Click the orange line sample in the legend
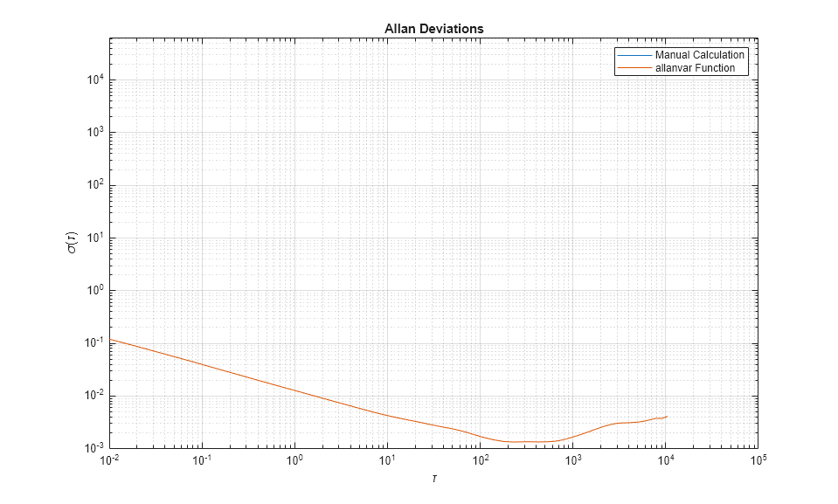 tap(636, 66)
